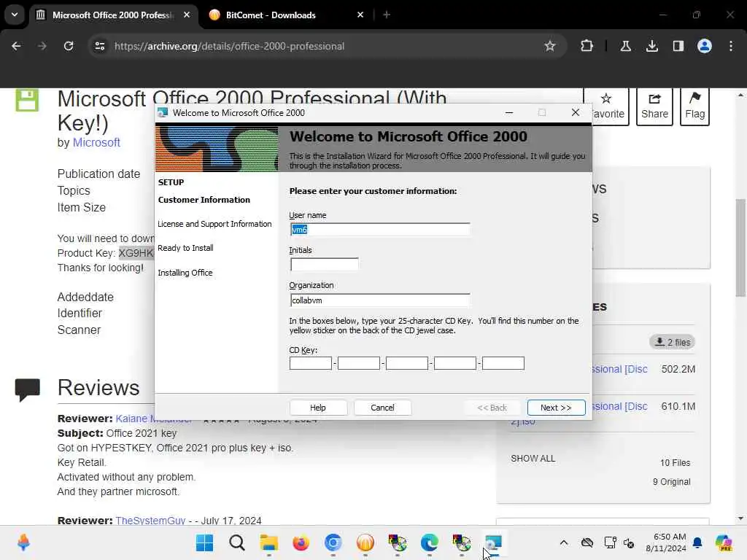Screen dimensions: 747x560
Task: Open Chromium from the taskbar
Action: tap(333, 542)
